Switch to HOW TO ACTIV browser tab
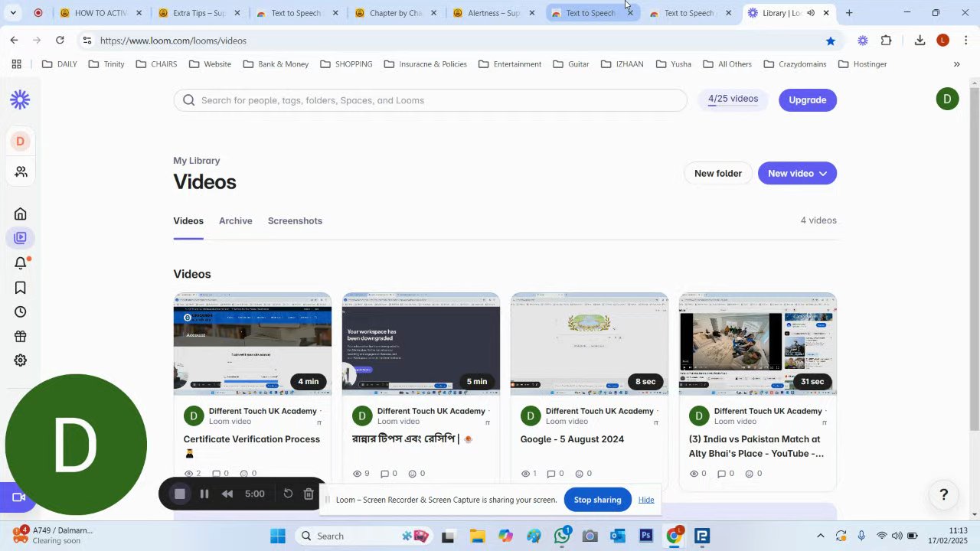980x551 pixels. tap(100, 13)
